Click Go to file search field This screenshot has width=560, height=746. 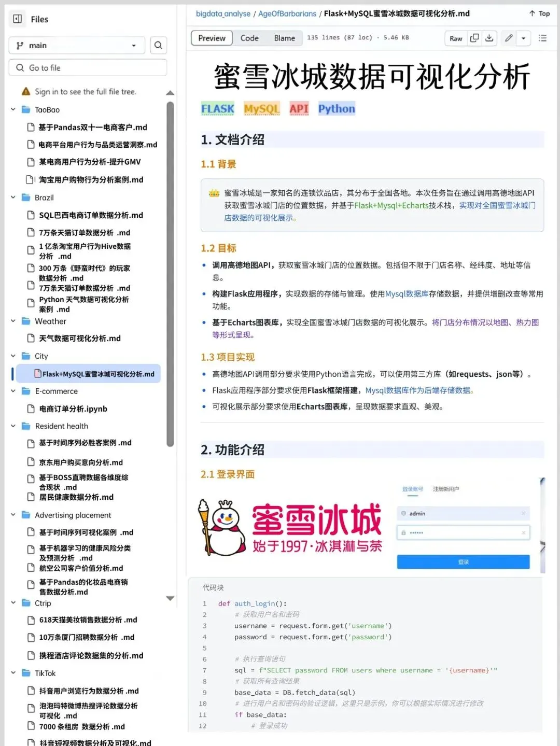pos(88,68)
